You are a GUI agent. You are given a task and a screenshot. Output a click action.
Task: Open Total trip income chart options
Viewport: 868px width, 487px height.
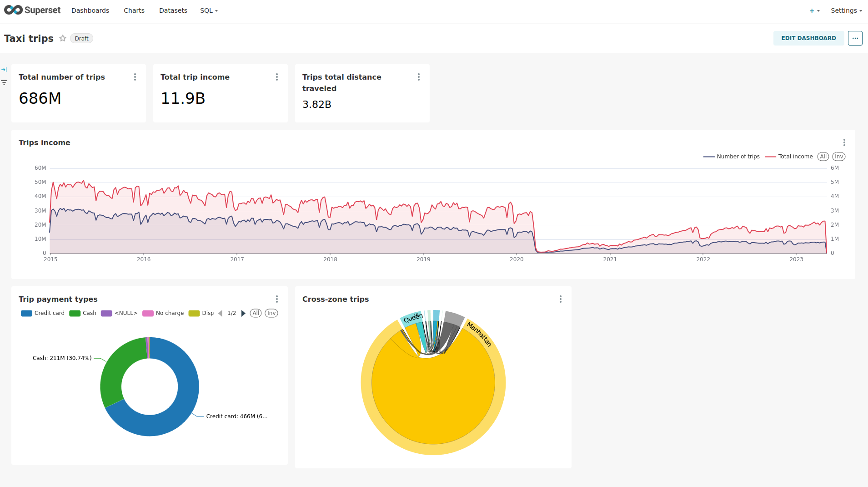(277, 77)
